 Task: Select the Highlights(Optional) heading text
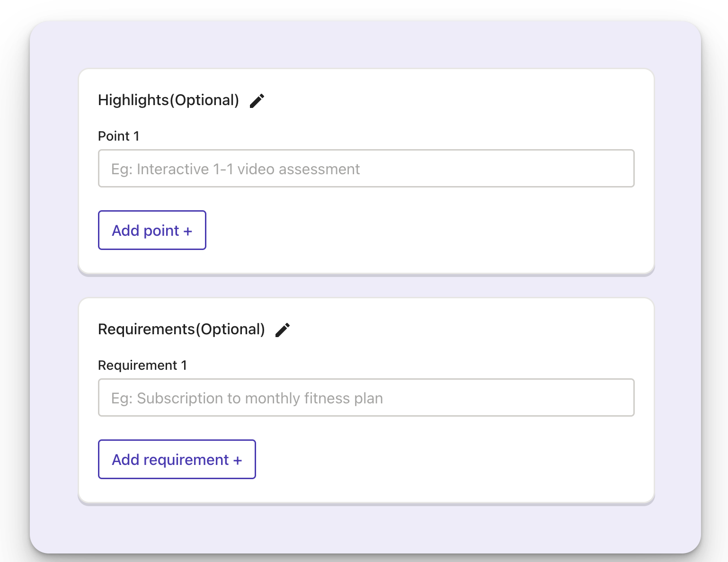[169, 100]
